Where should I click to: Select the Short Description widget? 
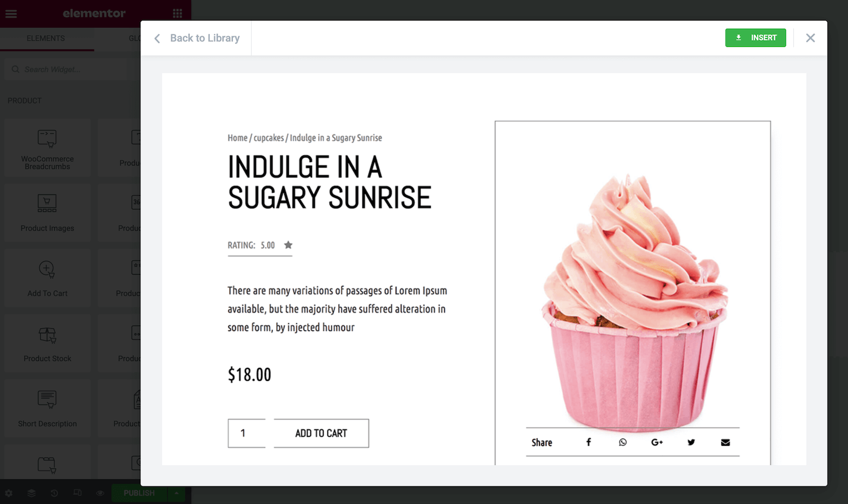click(x=47, y=409)
